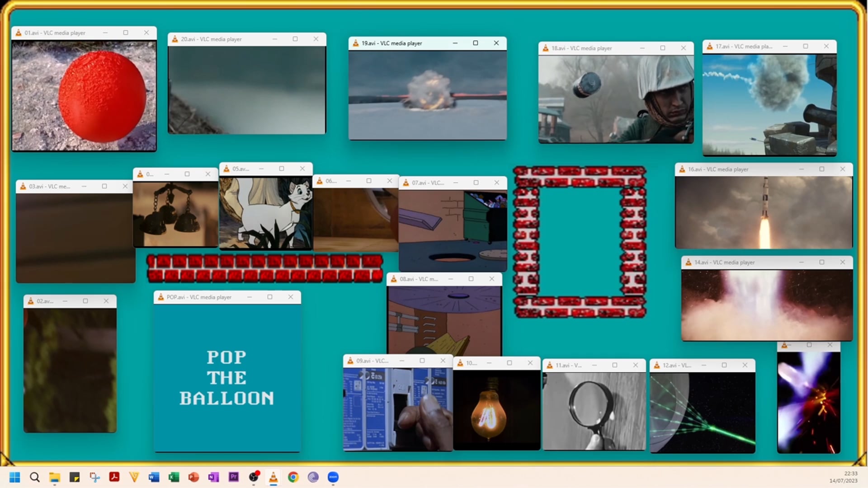868x488 pixels.
Task: Click the green laser video in 12.avi
Action: tap(703, 413)
